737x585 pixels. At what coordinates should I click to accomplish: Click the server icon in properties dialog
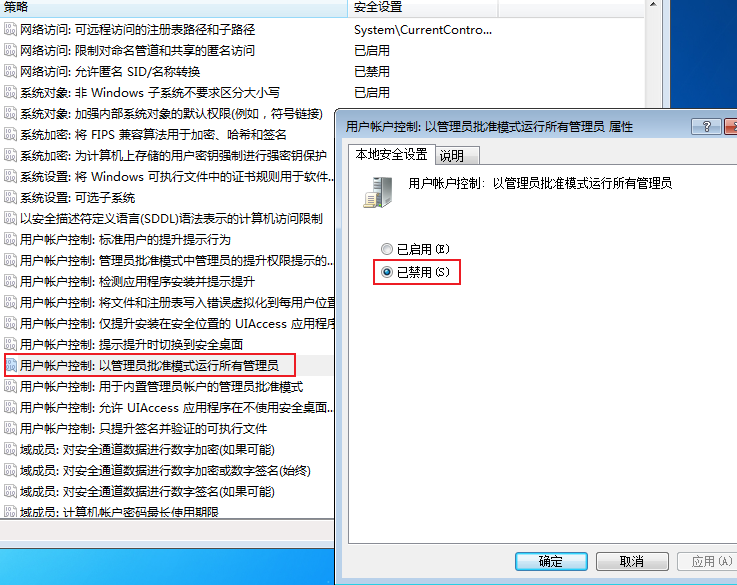(378, 192)
